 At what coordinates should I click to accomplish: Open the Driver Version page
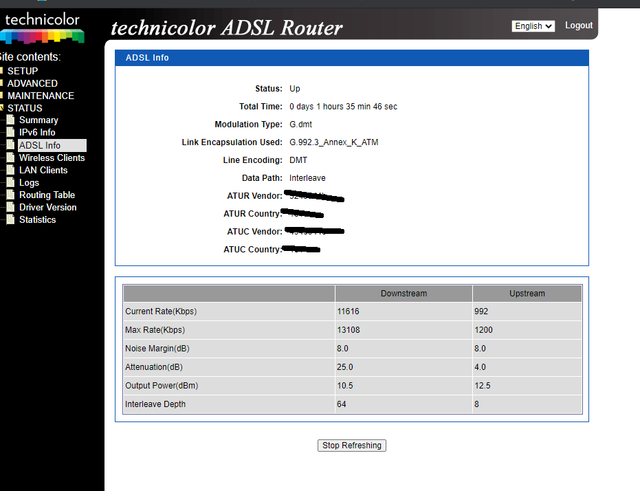click(x=47, y=207)
